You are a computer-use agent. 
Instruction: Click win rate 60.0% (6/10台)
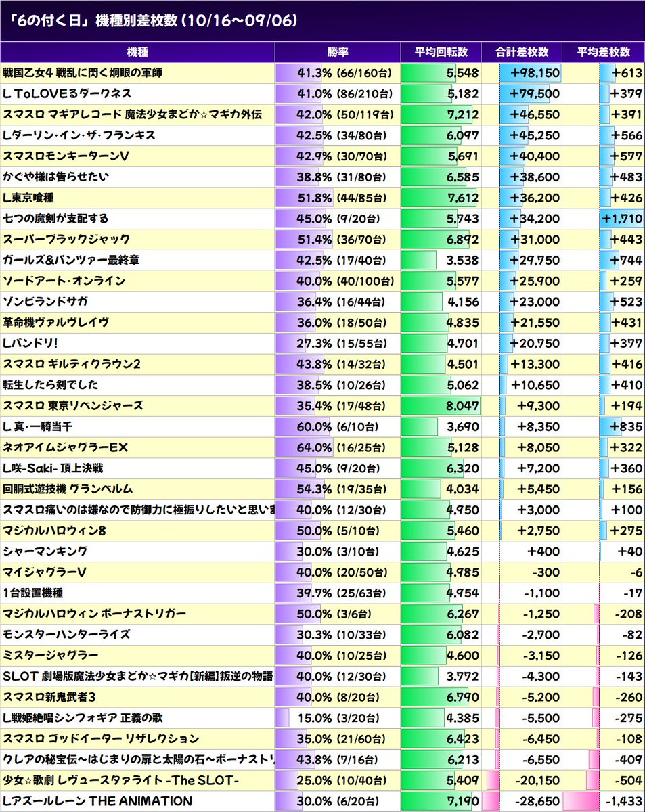pos(338,427)
